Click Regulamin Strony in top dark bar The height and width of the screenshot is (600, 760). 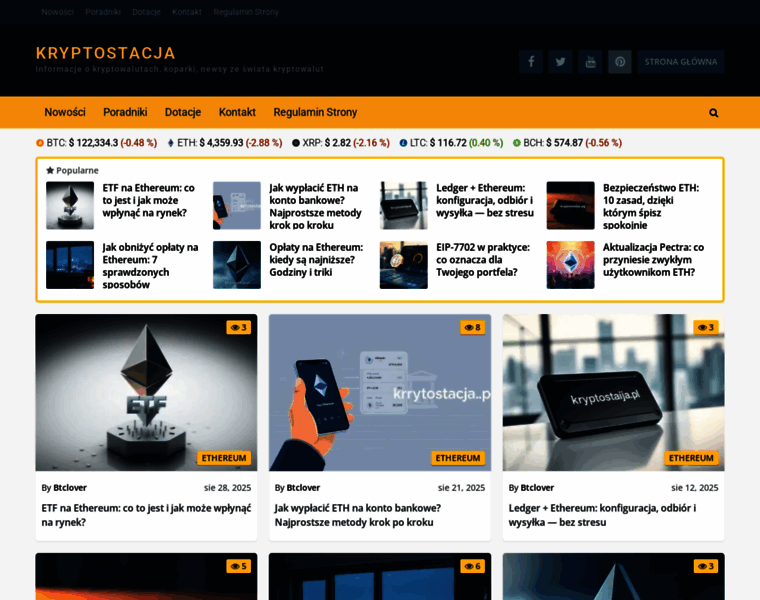[x=246, y=12]
